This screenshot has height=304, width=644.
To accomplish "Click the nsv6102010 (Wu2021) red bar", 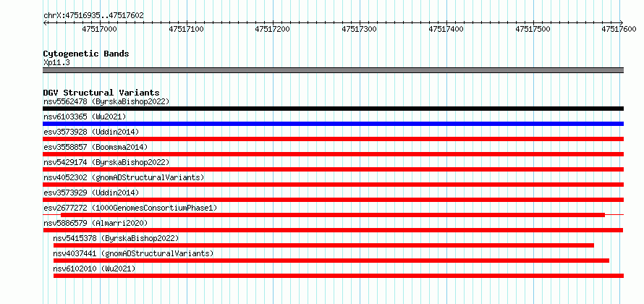I will point(339,276).
